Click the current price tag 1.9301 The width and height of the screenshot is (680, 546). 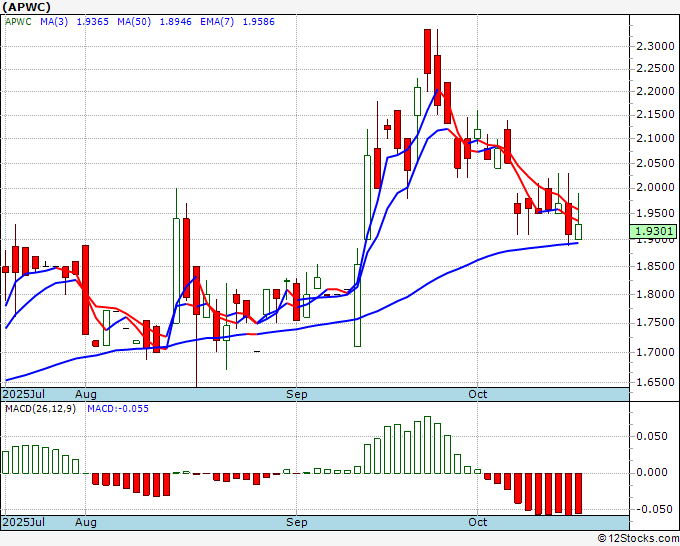click(653, 231)
